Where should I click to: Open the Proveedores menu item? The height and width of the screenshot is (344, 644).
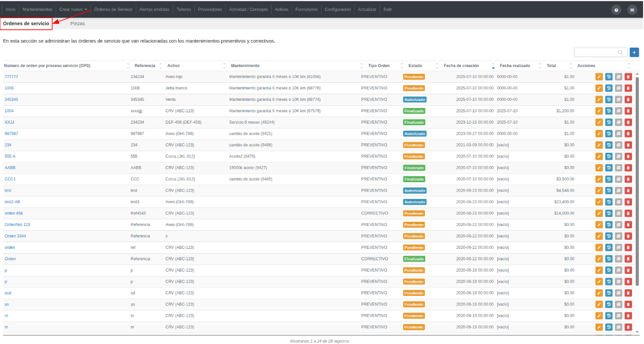tap(210, 10)
